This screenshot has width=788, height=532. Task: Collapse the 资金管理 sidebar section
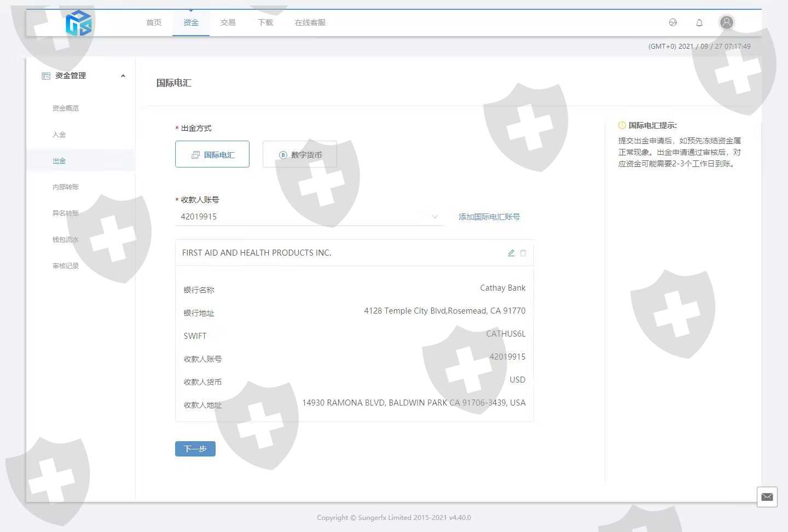point(123,76)
